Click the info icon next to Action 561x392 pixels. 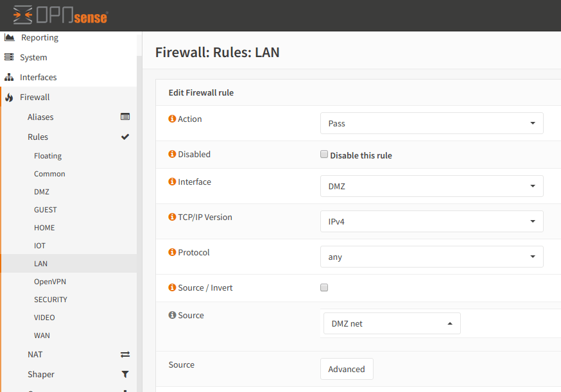172,119
